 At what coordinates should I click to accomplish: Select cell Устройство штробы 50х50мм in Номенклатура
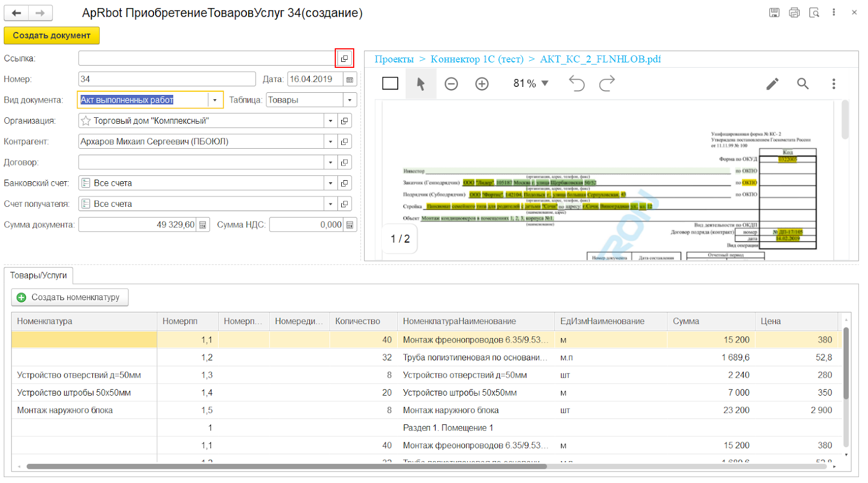(84, 392)
